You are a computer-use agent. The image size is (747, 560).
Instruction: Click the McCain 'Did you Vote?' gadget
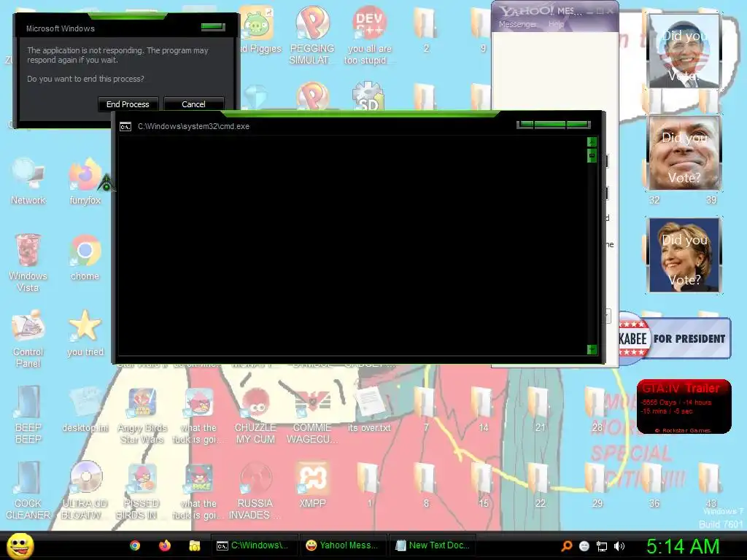684,153
